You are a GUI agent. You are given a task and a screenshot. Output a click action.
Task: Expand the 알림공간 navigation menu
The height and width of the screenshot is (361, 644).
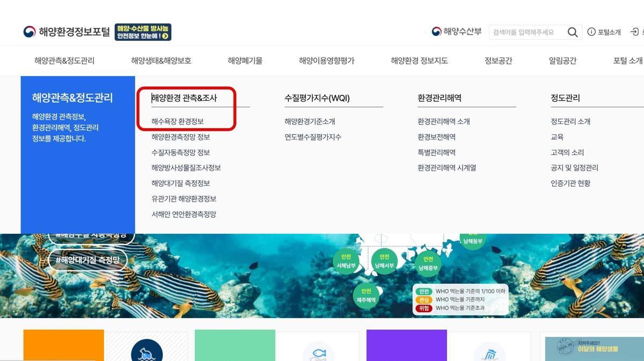point(562,61)
